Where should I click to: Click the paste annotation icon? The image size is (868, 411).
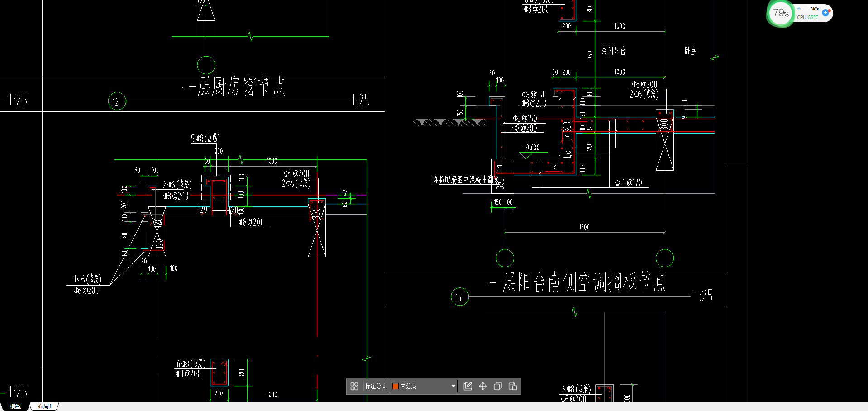pyautogui.click(x=513, y=386)
